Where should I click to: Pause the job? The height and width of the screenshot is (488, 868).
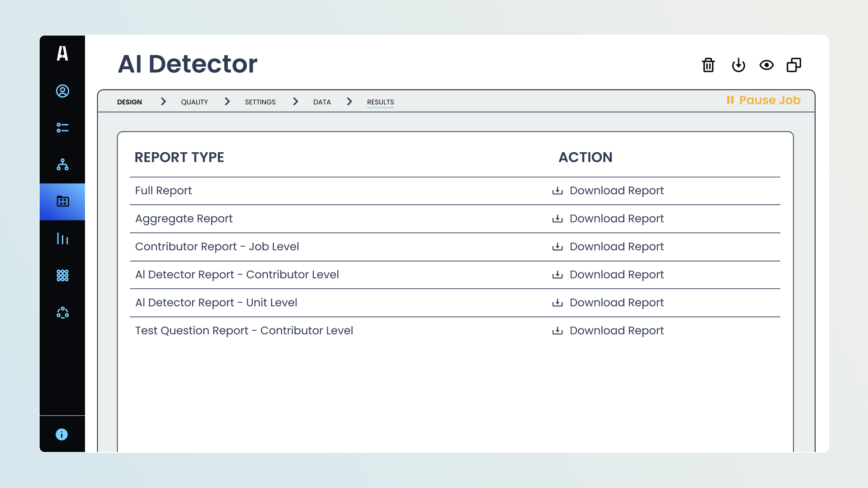click(x=764, y=100)
